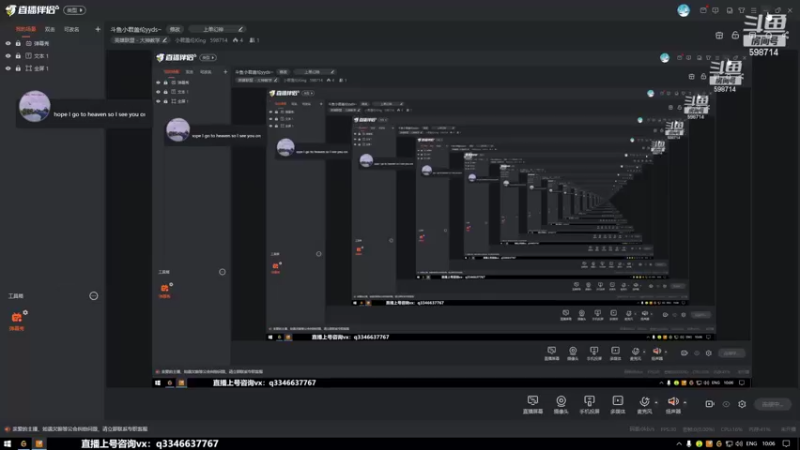Select the 弹幕秀 source row

(x=52, y=43)
